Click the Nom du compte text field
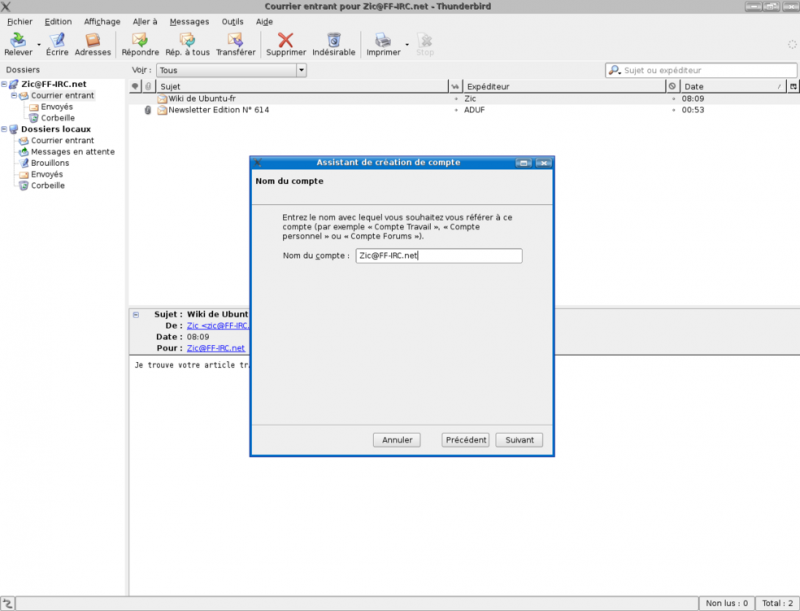800x611 pixels. [439, 256]
